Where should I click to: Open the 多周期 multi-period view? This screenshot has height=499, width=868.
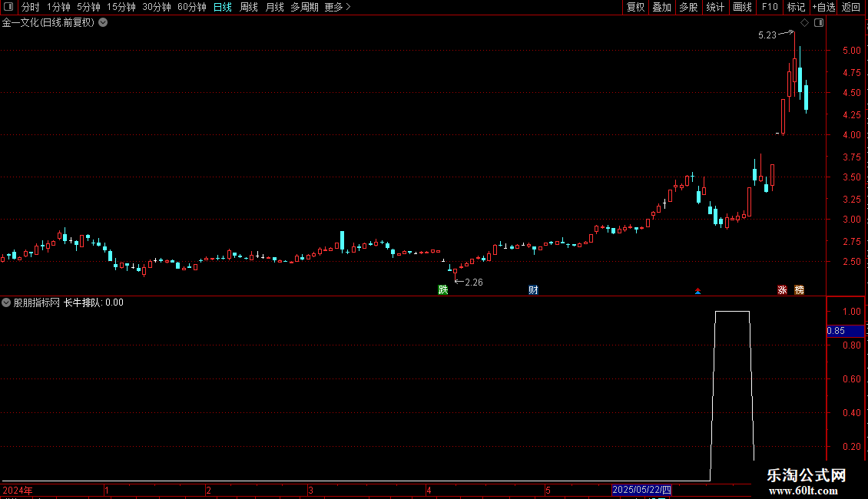tap(304, 7)
